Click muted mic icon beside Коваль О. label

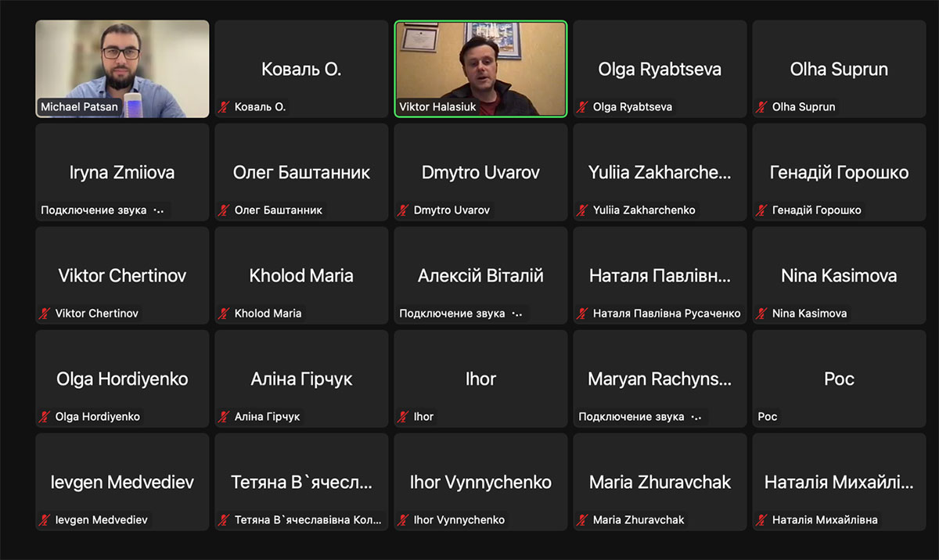click(224, 107)
